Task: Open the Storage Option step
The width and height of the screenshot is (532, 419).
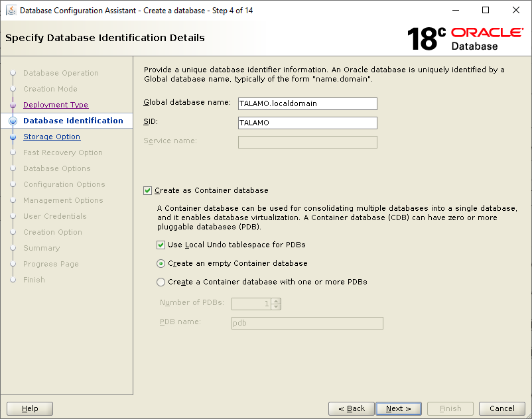Action: pyautogui.click(x=52, y=137)
